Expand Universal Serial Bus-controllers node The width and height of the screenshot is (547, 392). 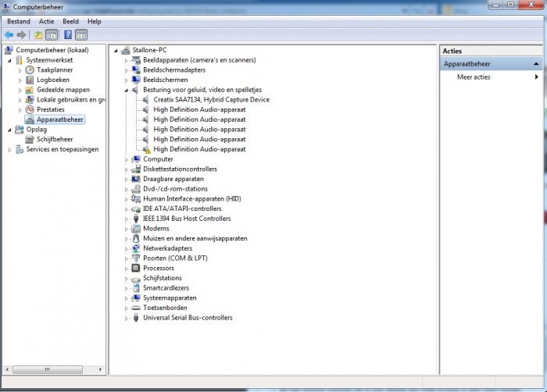coord(127,318)
